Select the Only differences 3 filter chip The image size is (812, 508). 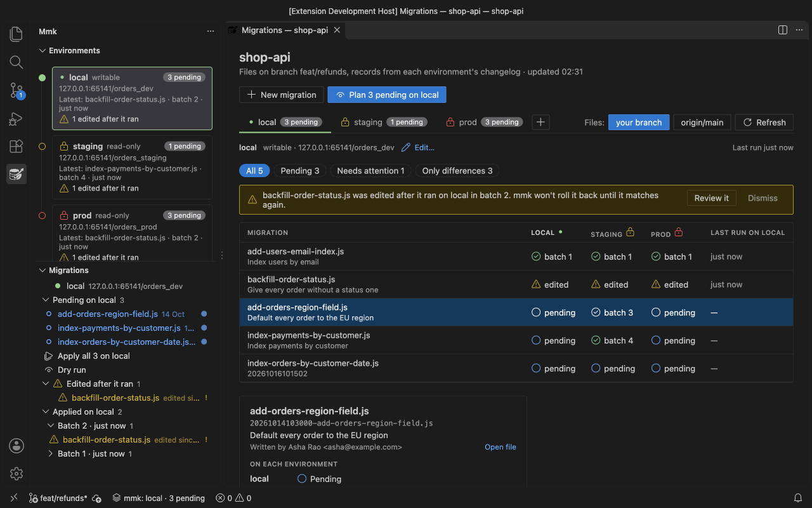pyautogui.click(x=457, y=171)
